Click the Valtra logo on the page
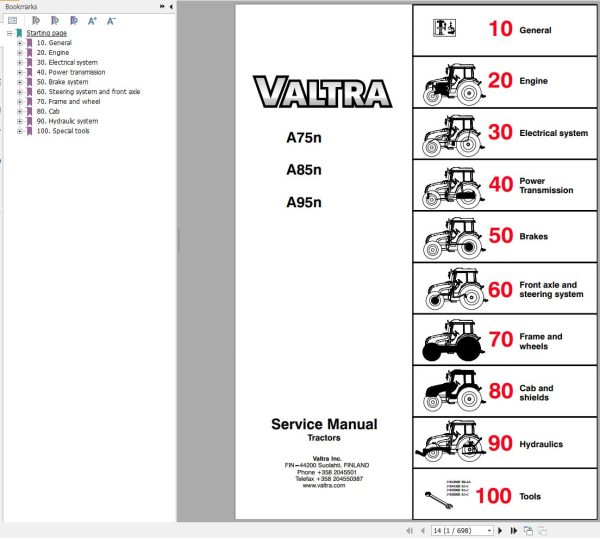The image size is (600, 538). (322, 92)
